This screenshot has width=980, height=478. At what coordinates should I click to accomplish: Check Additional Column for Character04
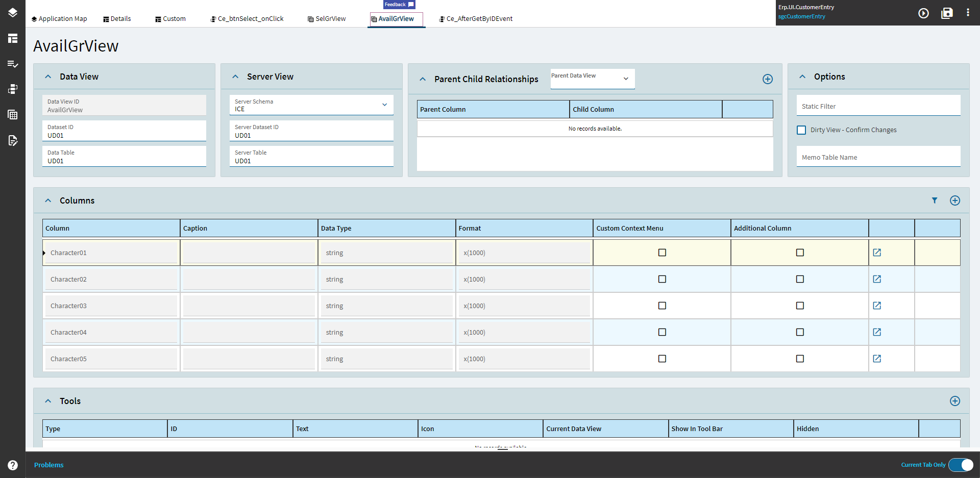tap(800, 332)
